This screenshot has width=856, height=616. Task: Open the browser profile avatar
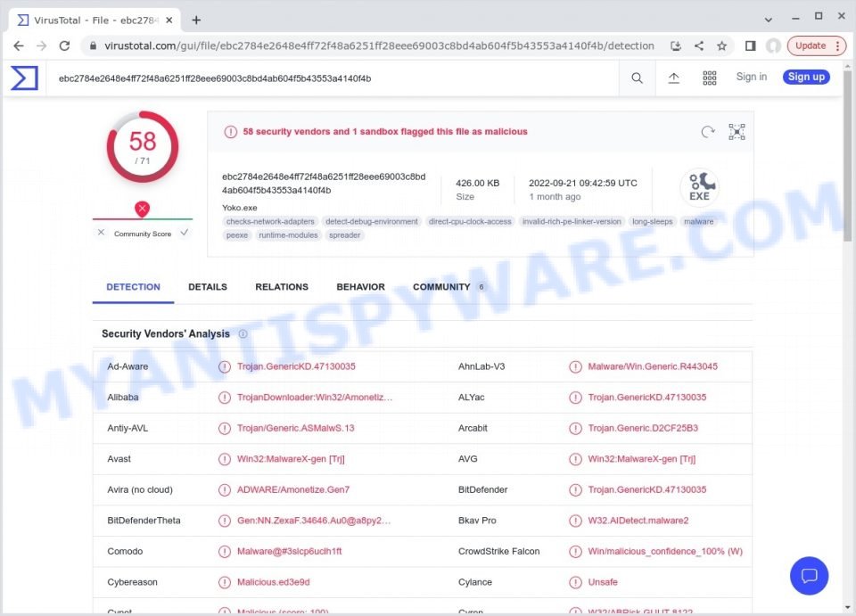coord(773,45)
